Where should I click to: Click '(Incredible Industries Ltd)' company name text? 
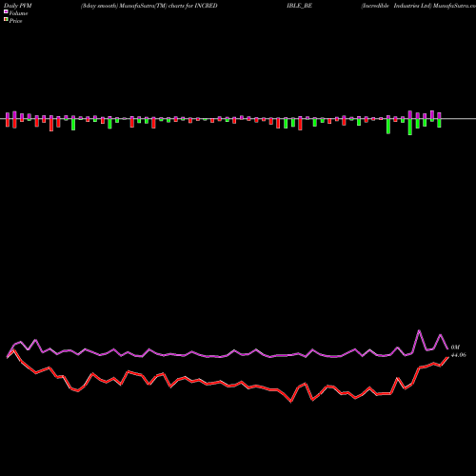(x=397, y=6)
